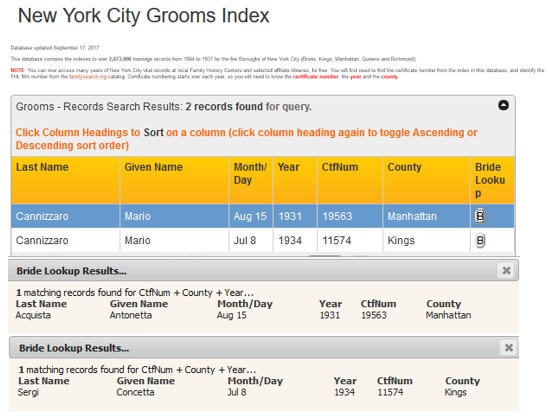This screenshot has height=418, width=551.
Task: Close the Sergi bride lookup results panel
Action: pyautogui.click(x=508, y=348)
